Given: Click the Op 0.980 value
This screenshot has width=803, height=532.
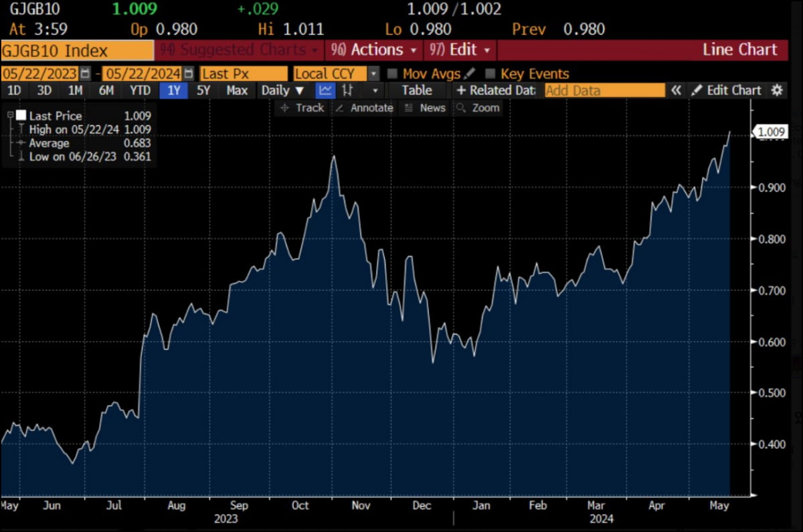Looking at the screenshot, I should click(x=163, y=29).
